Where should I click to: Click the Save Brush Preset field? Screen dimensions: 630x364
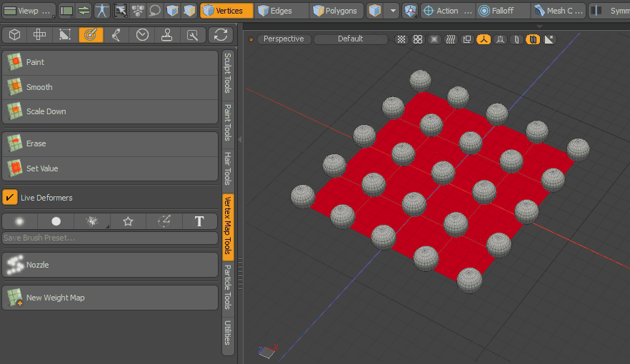pyautogui.click(x=110, y=238)
